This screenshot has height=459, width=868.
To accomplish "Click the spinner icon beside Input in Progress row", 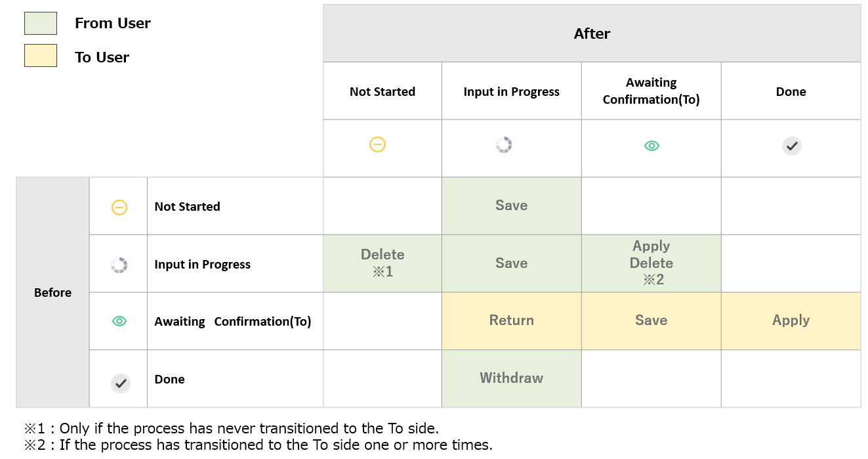I will tap(119, 265).
